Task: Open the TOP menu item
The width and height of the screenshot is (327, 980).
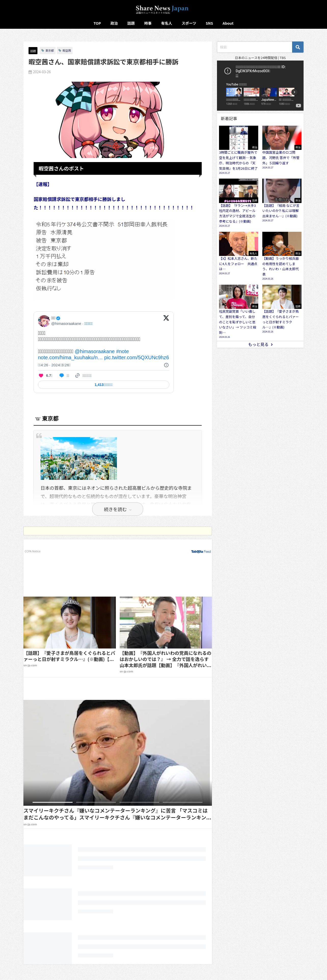Action: pos(97,24)
